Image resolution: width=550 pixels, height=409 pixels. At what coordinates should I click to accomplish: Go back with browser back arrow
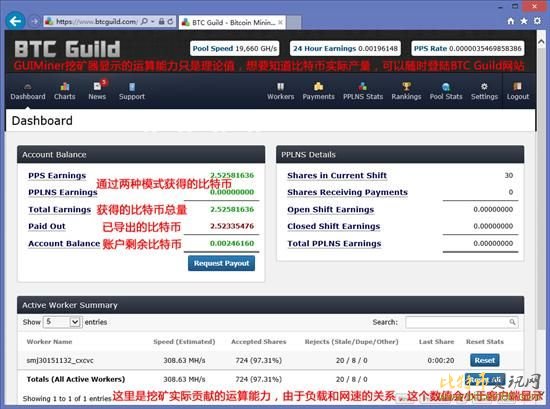click(15, 21)
